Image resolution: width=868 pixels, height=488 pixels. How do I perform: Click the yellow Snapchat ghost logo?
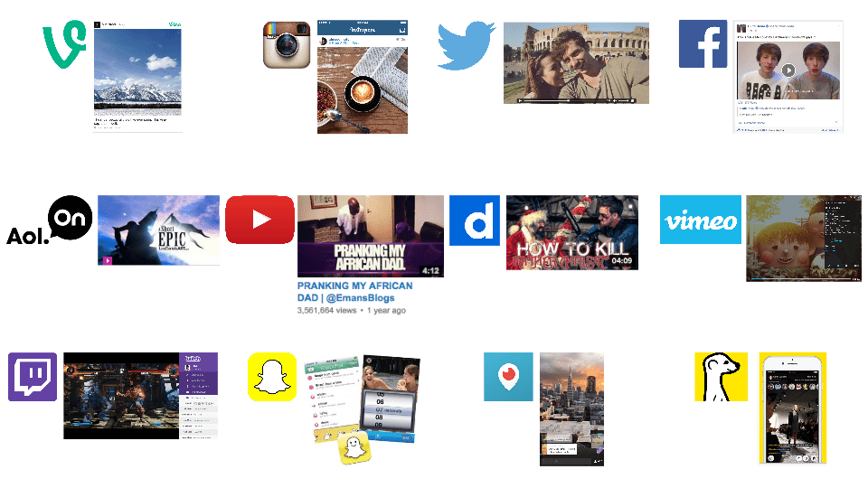click(x=272, y=377)
